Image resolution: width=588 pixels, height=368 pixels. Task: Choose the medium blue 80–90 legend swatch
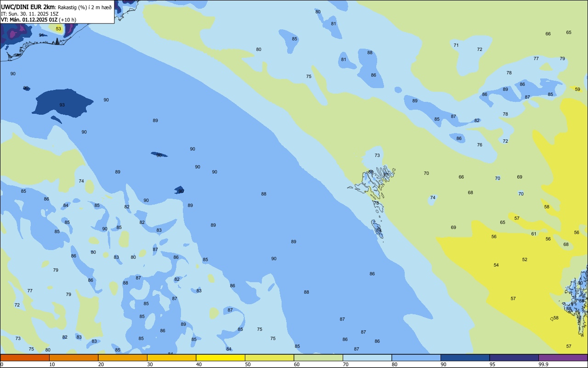(x=416, y=357)
